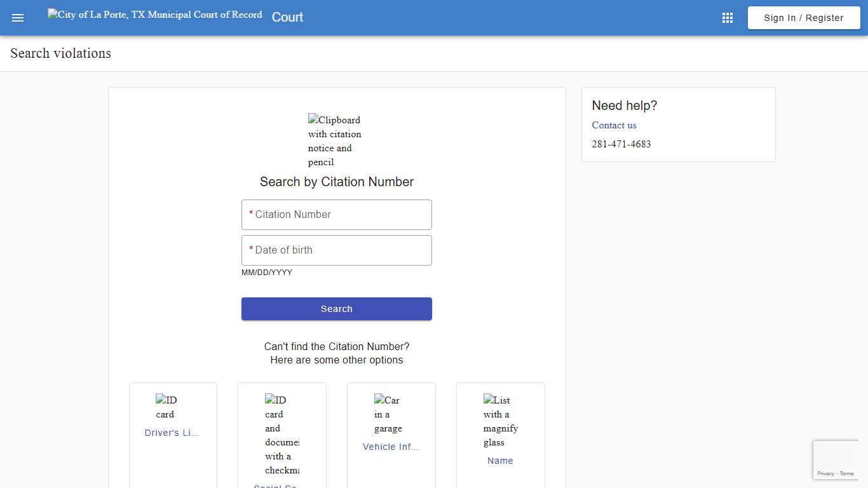Select the Driver's License search option

[x=172, y=432]
